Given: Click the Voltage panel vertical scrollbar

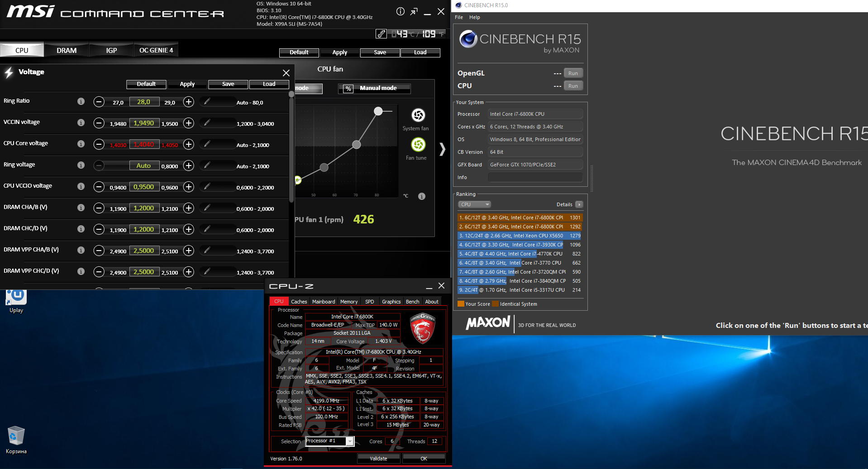Looking at the screenshot, I should pos(291,147).
